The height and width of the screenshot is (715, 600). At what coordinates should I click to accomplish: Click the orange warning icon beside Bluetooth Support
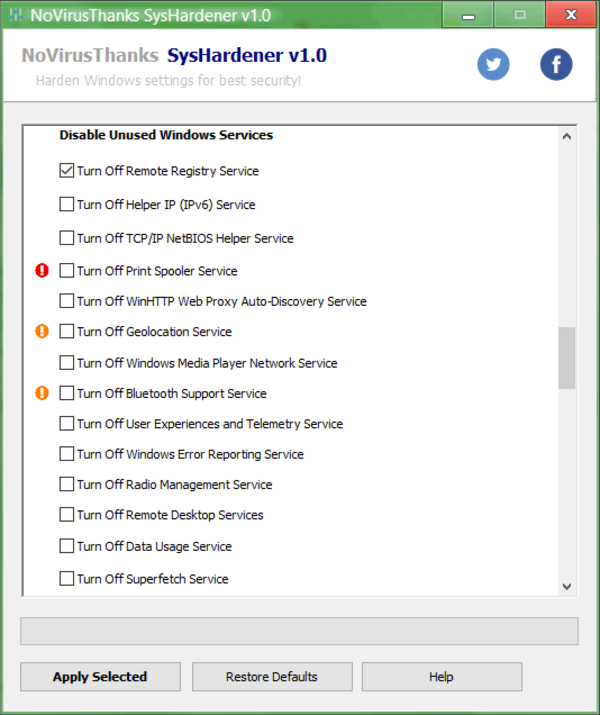42,393
